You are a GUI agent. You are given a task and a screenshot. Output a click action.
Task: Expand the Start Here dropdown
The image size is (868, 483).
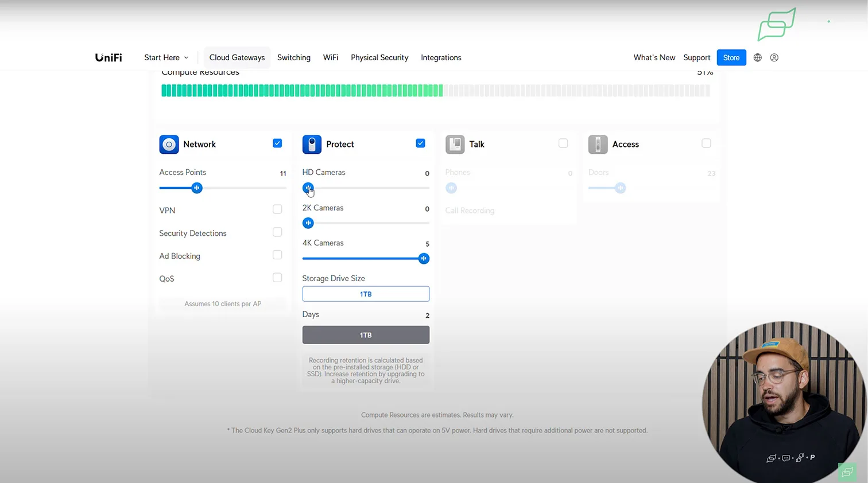point(166,57)
